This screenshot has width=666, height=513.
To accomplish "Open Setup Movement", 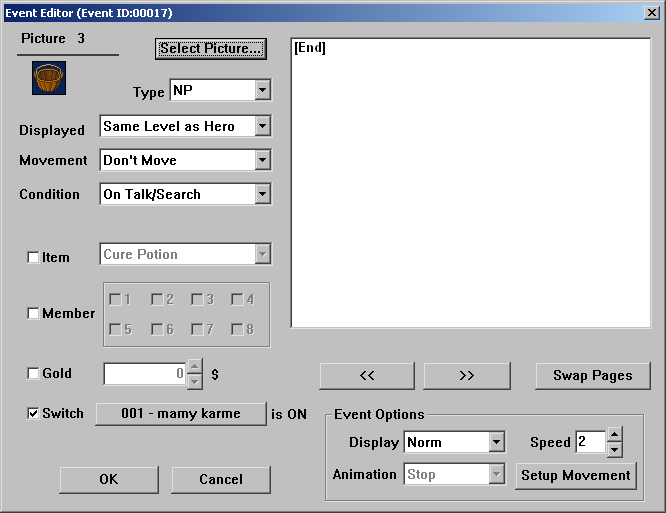I will pyautogui.click(x=576, y=475).
